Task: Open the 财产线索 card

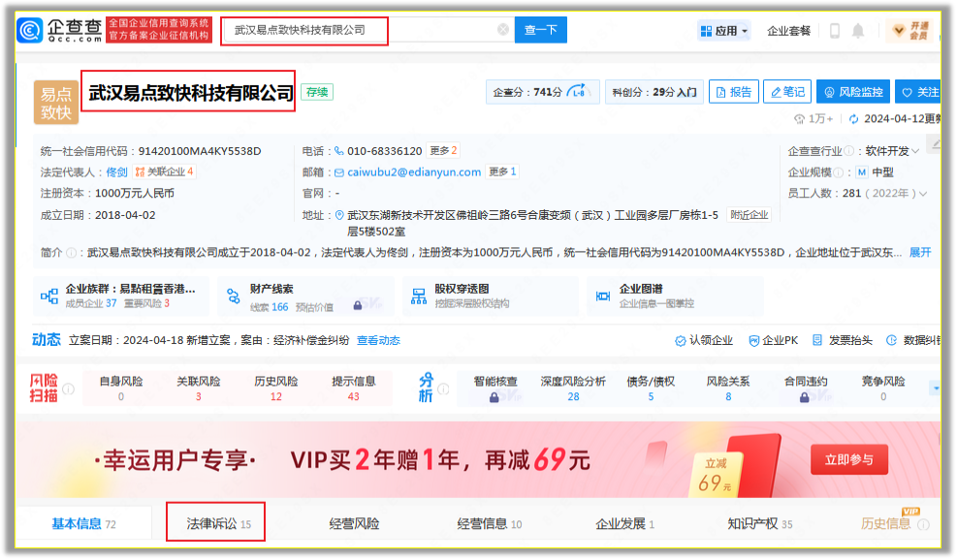Action: point(305,296)
